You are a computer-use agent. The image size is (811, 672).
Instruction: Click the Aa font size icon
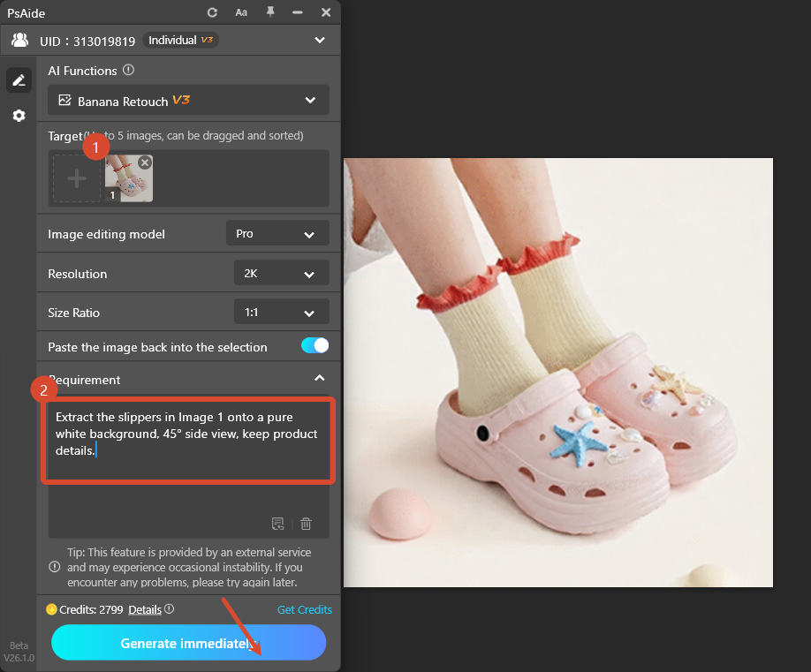(241, 12)
